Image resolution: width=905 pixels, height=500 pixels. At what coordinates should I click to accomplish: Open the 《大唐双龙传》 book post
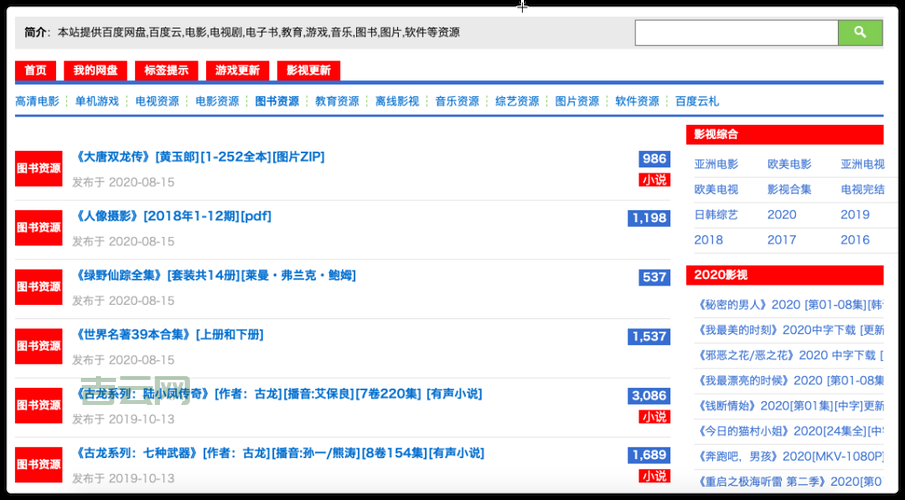pyautogui.click(x=199, y=157)
